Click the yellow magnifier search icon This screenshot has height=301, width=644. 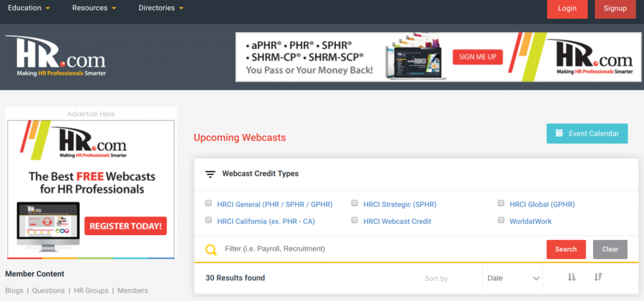pyautogui.click(x=211, y=249)
